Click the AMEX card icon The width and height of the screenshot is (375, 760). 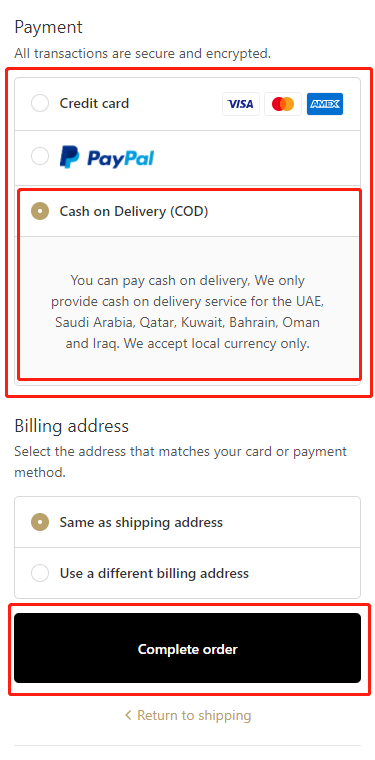(325, 104)
